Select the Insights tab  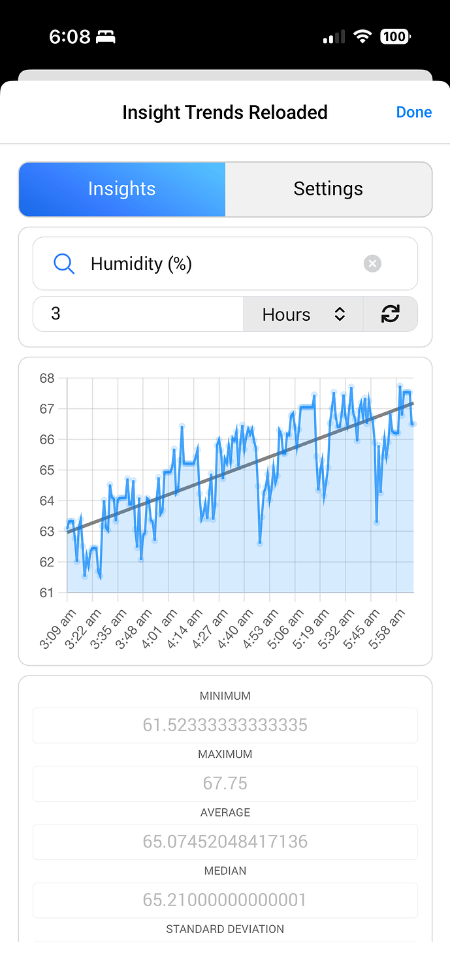click(122, 189)
